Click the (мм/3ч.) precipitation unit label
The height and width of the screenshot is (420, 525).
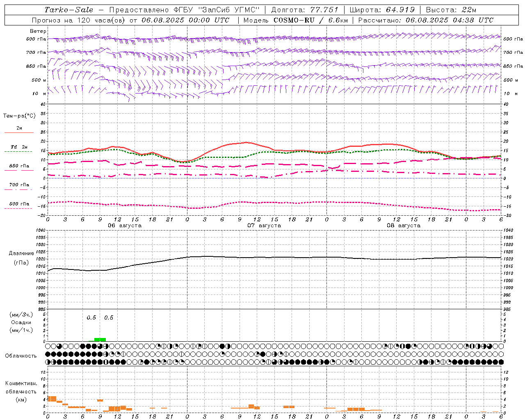tap(21, 315)
